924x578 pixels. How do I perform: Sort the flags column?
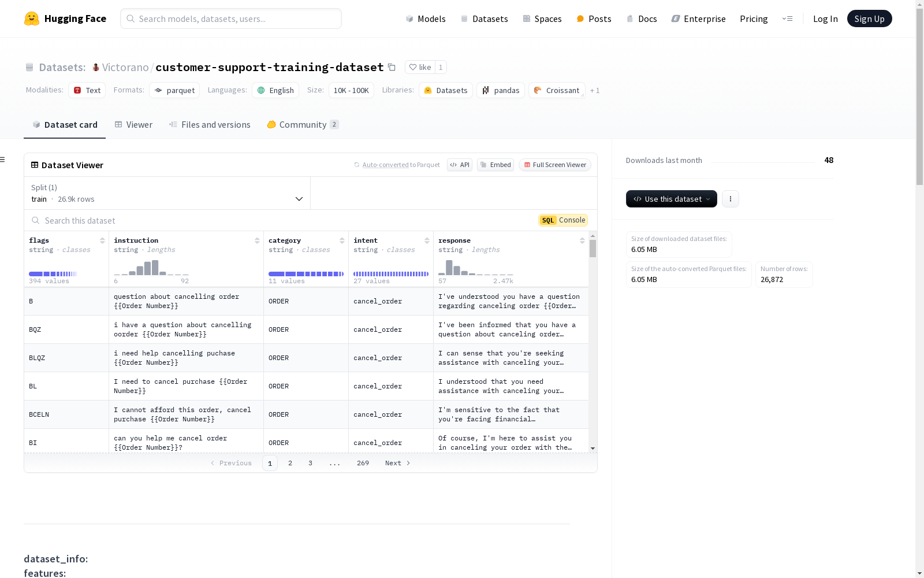coord(102,240)
